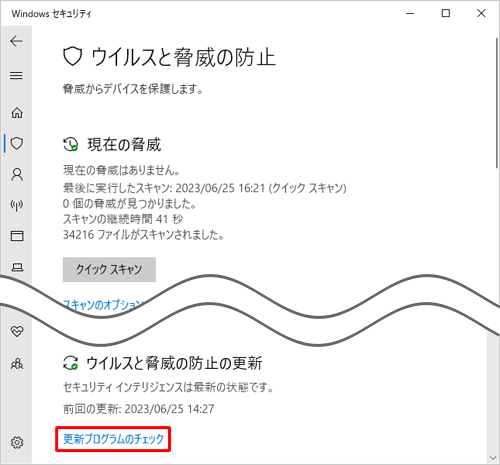Open Device security laptop icon

click(x=17, y=267)
